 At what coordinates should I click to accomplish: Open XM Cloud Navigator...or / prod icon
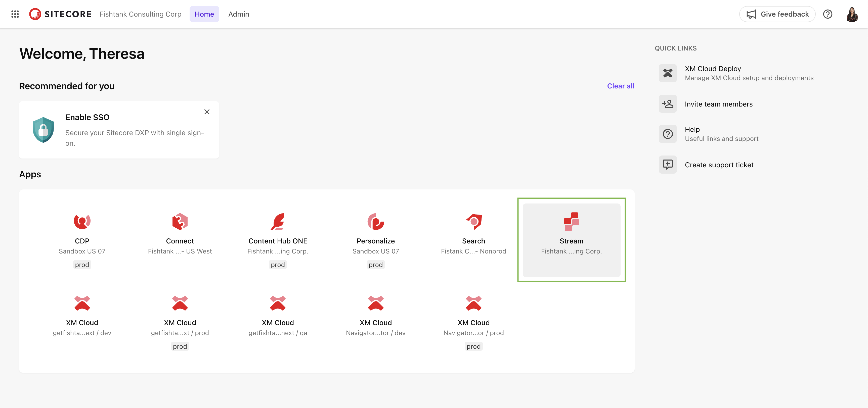(x=473, y=303)
